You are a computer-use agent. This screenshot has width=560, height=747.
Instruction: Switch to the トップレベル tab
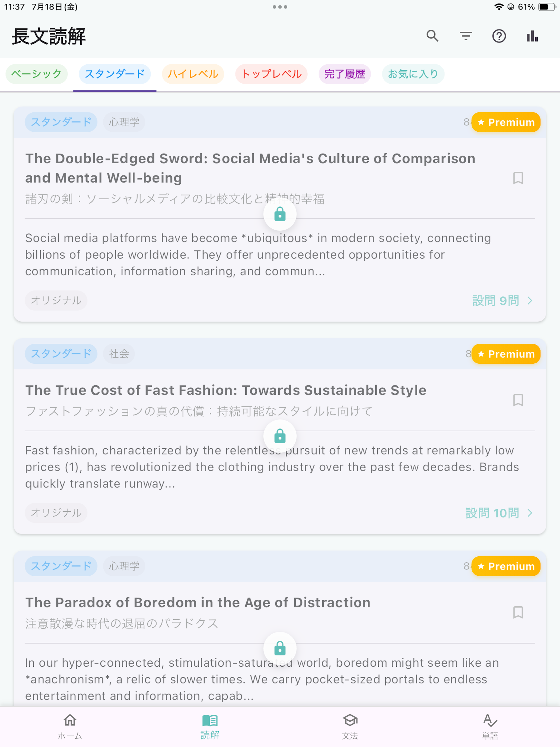point(271,74)
